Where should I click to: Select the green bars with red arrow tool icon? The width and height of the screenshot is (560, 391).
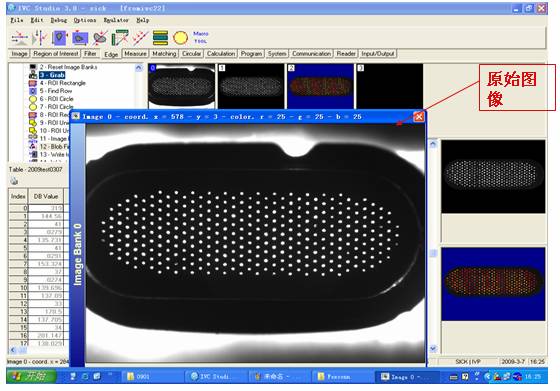point(120,37)
